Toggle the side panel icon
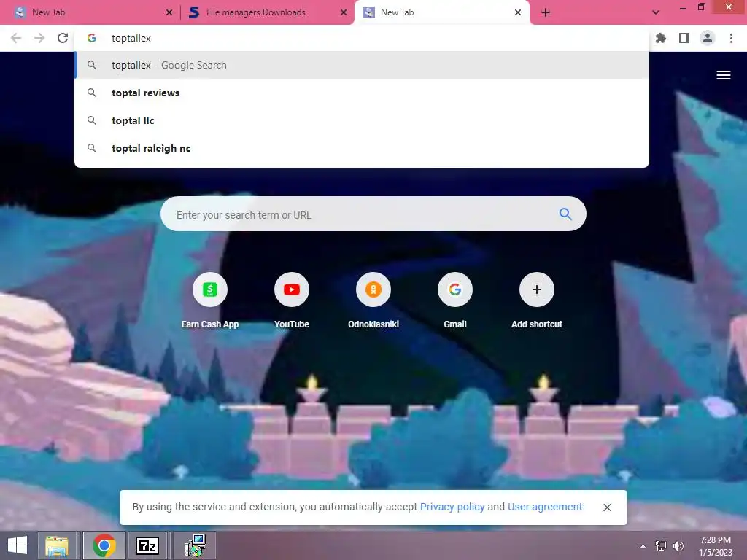Viewport: 747px width, 560px height. (684, 38)
